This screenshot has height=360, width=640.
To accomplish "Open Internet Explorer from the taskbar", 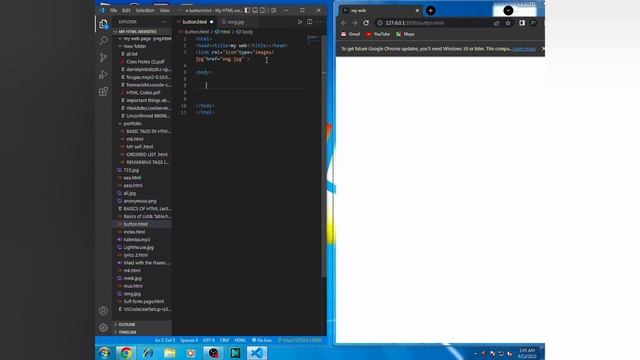I will [148, 353].
